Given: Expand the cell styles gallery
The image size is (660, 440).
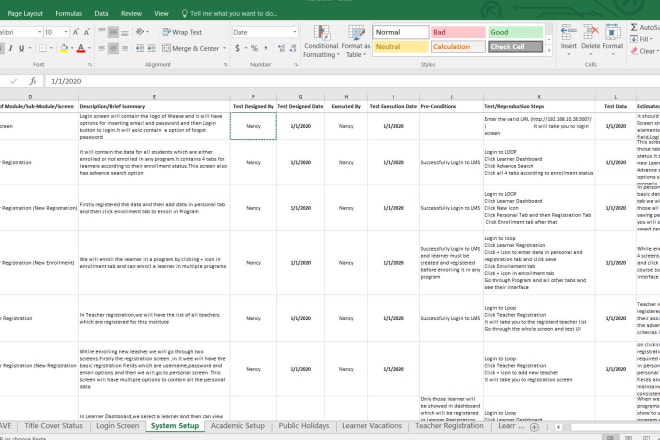Looking at the screenshot, I should point(549,50).
